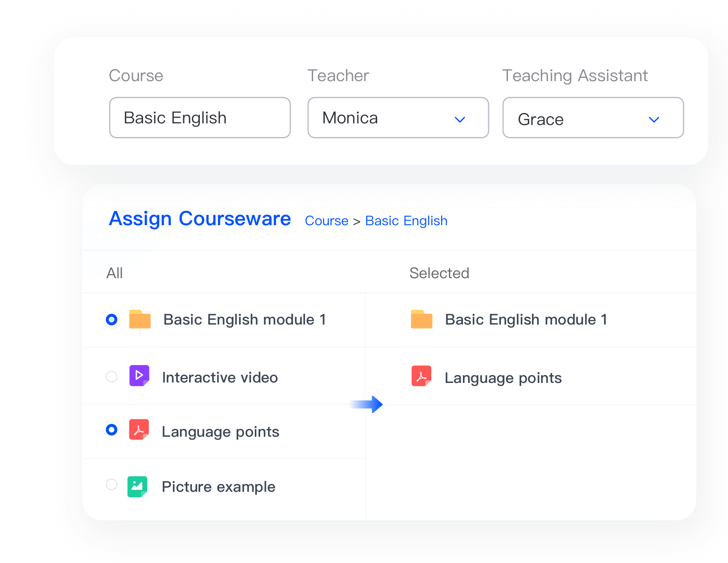
Task: Open the Teaching Assistant dropdown showing Grace
Action: (593, 118)
